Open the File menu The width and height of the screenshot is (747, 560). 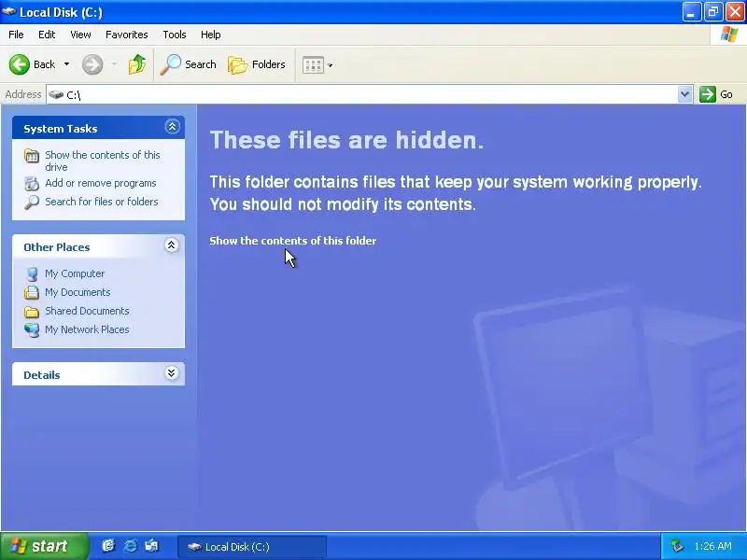click(x=16, y=35)
